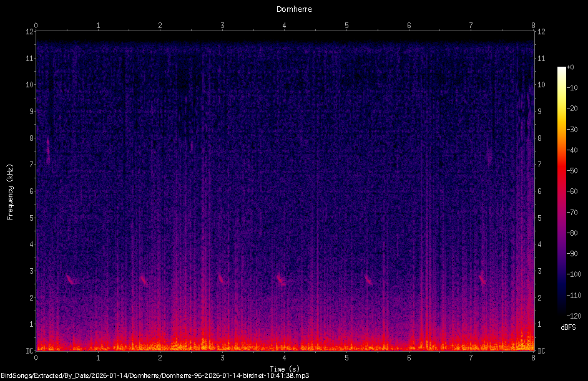Viewport: 588px width, 381px height.
Task: Click the 12 kHz label on left axis
Action: 29,31
